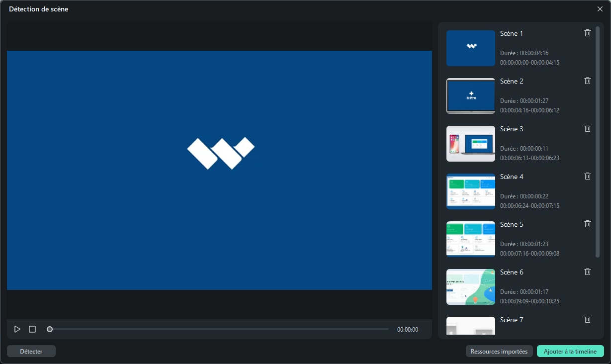Open Ressources importées
The width and height of the screenshot is (611, 364).
(x=499, y=351)
